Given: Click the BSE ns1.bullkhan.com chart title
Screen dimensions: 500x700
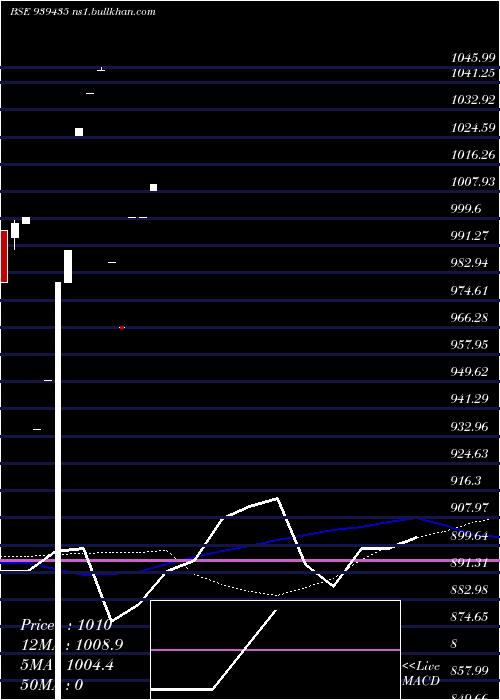Looking at the screenshot, I should coord(83,12).
